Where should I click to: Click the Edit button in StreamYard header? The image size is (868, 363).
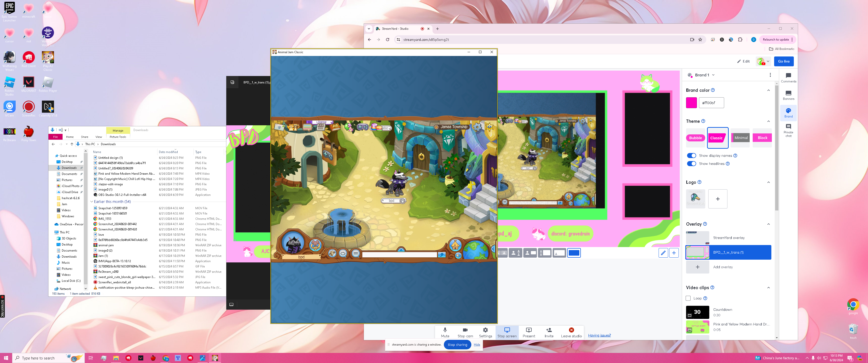point(743,61)
